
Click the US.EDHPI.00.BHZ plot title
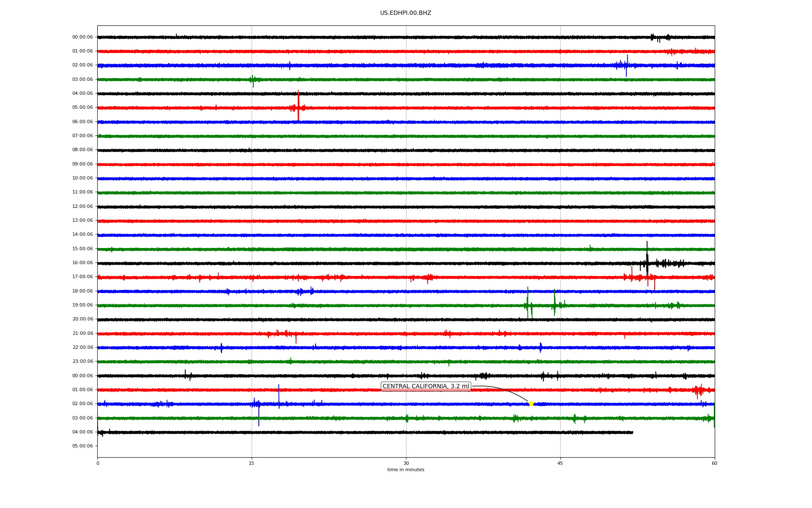pyautogui.click(x=405, y=13)
